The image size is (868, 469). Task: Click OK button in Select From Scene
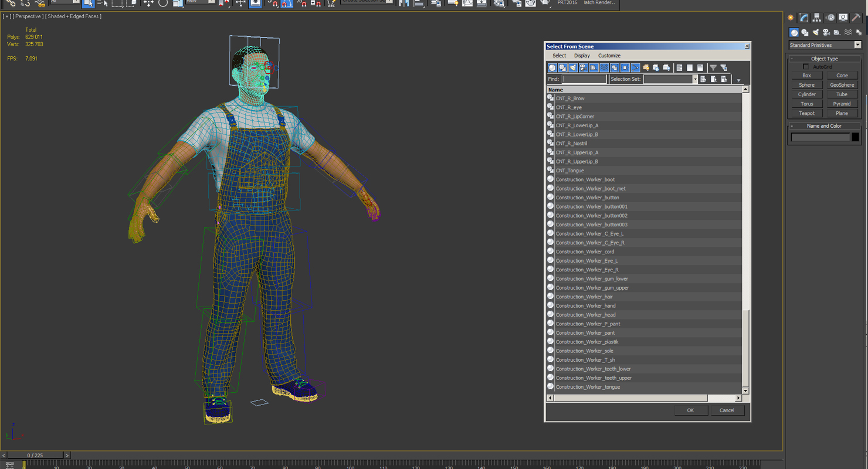coord(690,410)
